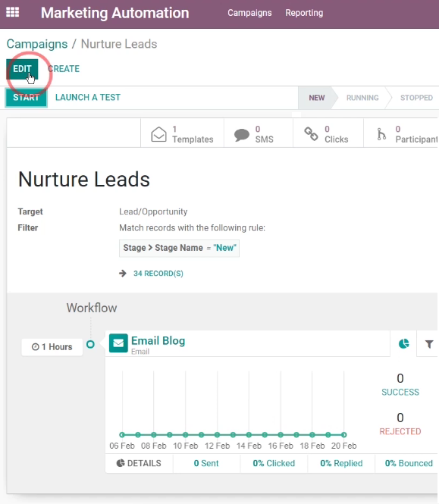This screenshot has width=439, height=504.
Task: Open the 34 RECORD(S) link
Action: 158,274
